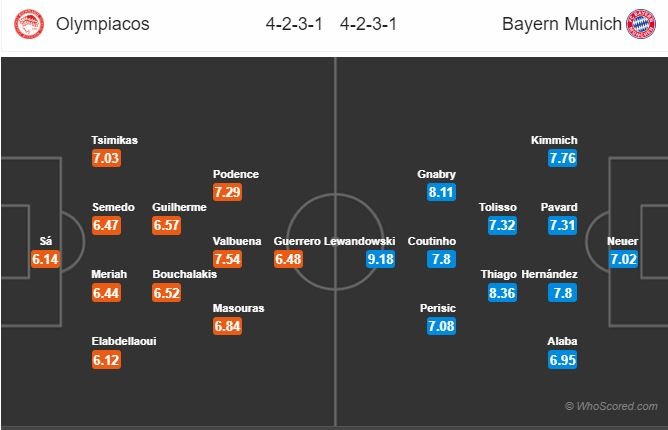
Task: Select Lewandowski's 9.18 rating badge
Action: click(x=380, y=259)
